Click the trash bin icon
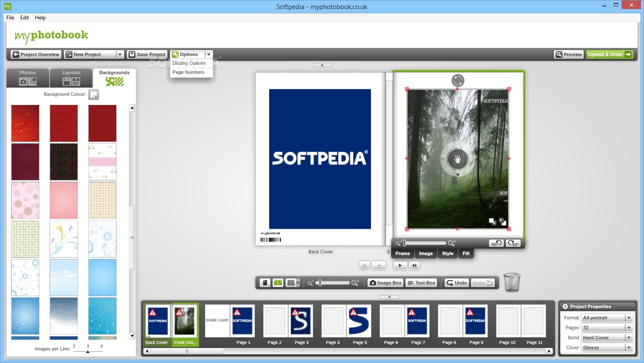The height and width of the screenshot is (363, 644). point(512,282)
